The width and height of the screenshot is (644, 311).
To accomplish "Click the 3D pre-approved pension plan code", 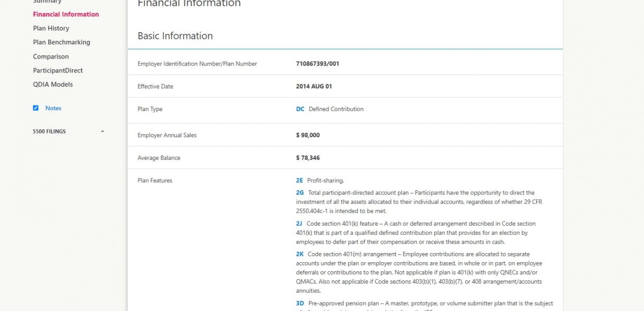I will [300, 303].
